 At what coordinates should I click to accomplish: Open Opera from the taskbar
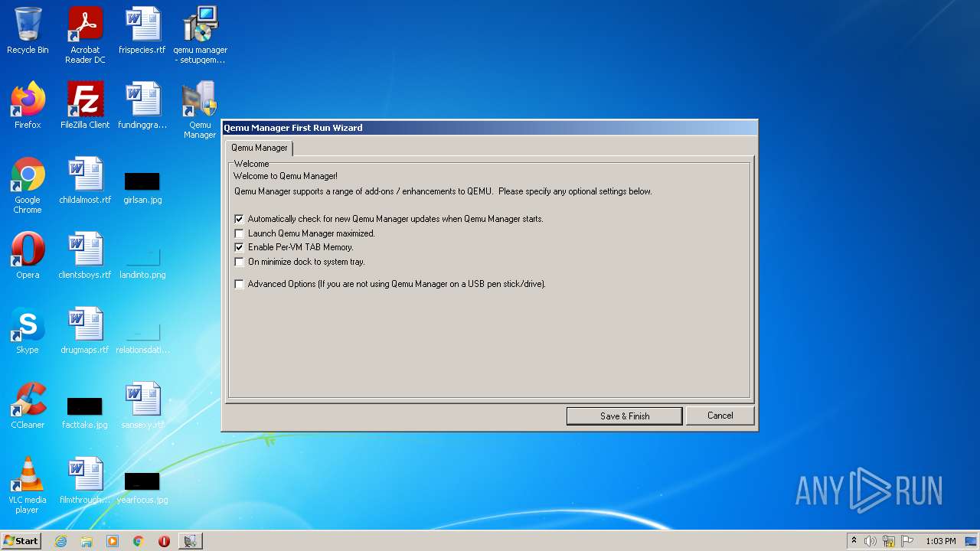click(x=164, y=541)
